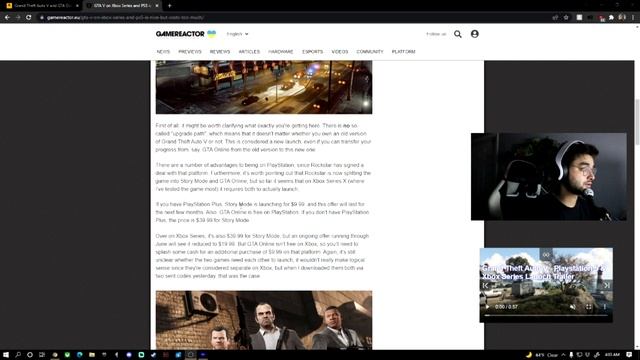Reload the page with the refresh icon

pyautogui.click(x=29, y=18)
